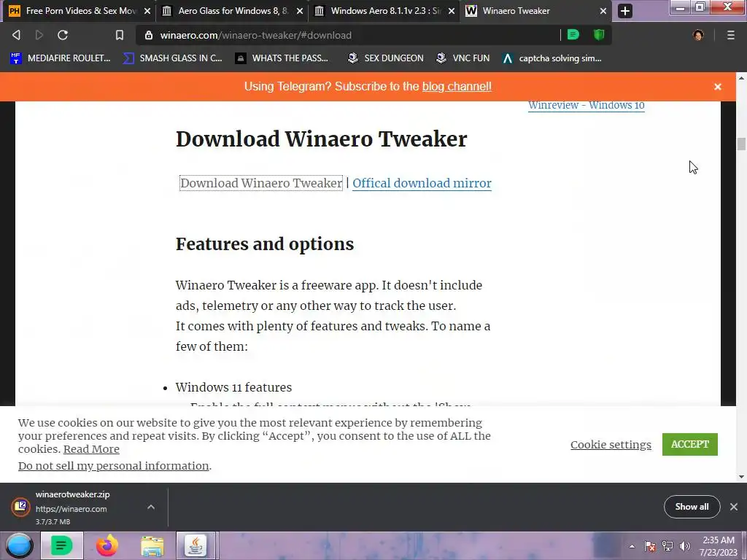Click the padlock site security icon
The image size is (747, 560).
[x=149, y=35]
